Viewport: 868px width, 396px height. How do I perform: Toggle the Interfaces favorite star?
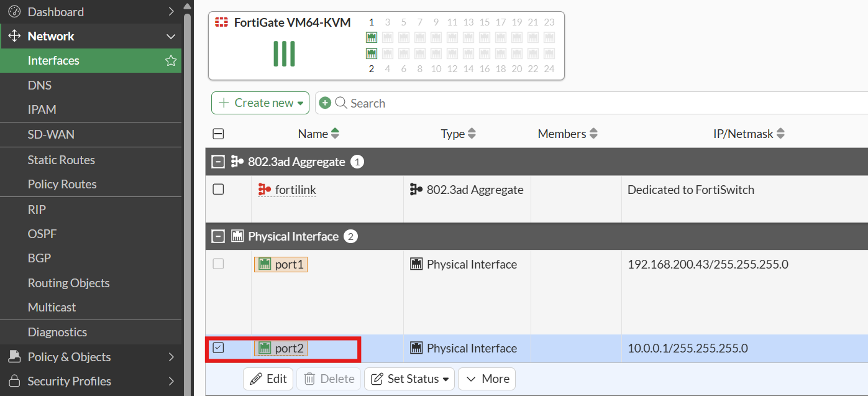171,60
